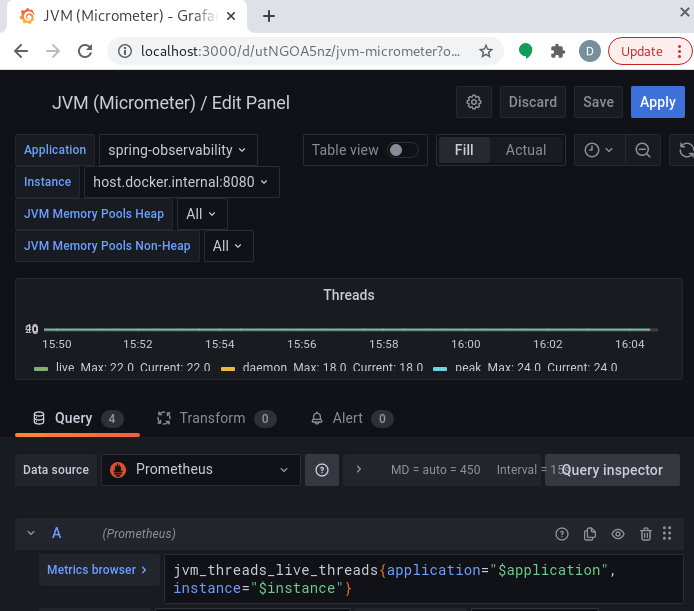Click the browser address bar URL
Screen dimensions: 694x611
point(300,51)
